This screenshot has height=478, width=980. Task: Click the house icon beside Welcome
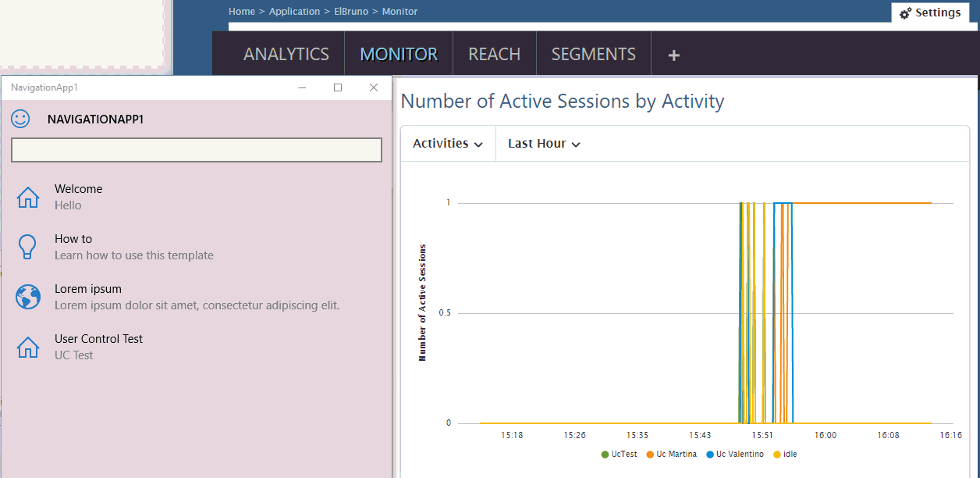[27, 198]
